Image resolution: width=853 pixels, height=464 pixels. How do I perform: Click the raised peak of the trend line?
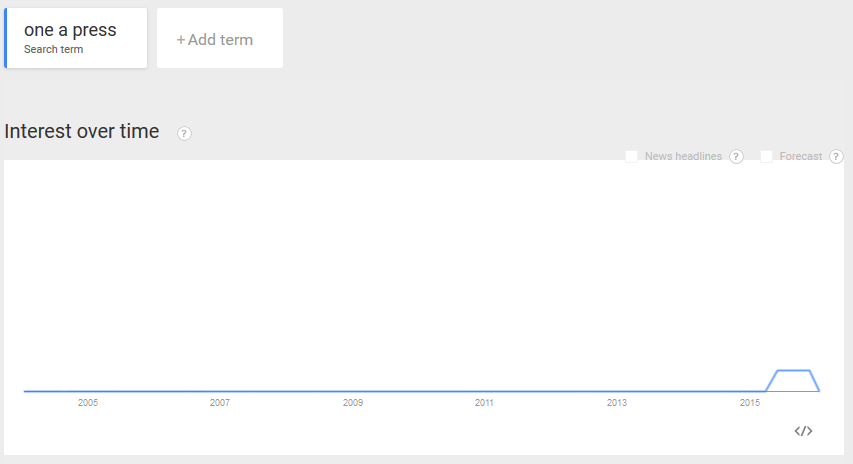pyautogui.click(x=794, y=371)
